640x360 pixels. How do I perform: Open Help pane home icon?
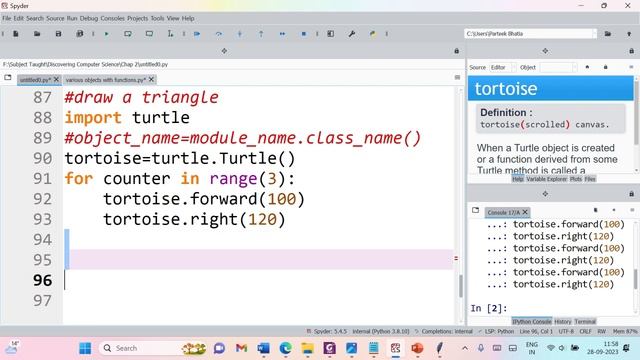click(x=587, y=67)
